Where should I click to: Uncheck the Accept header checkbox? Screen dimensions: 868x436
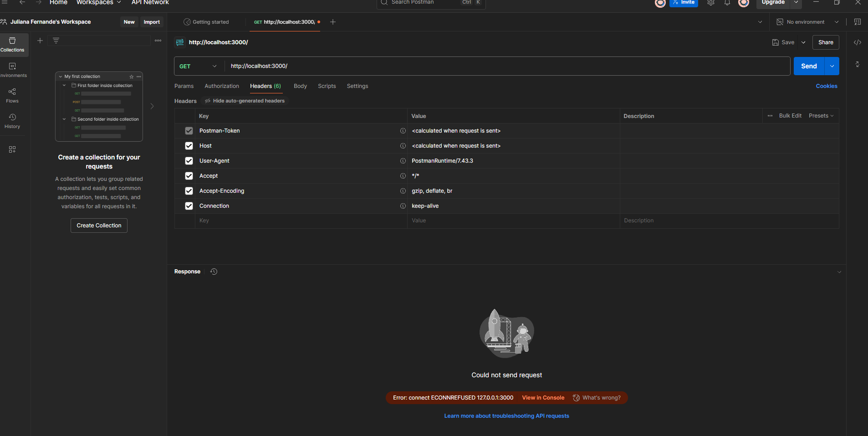pyautogui.click(x=189, y=176)
